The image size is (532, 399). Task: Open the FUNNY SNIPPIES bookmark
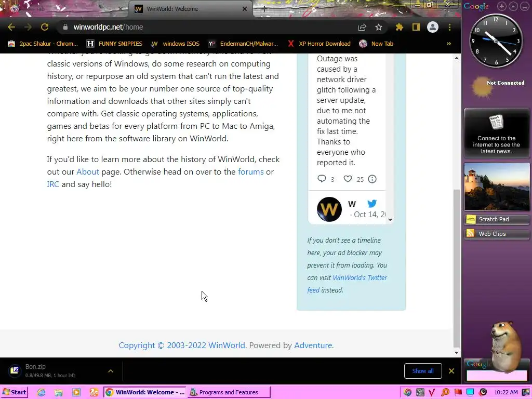[114, 44]
